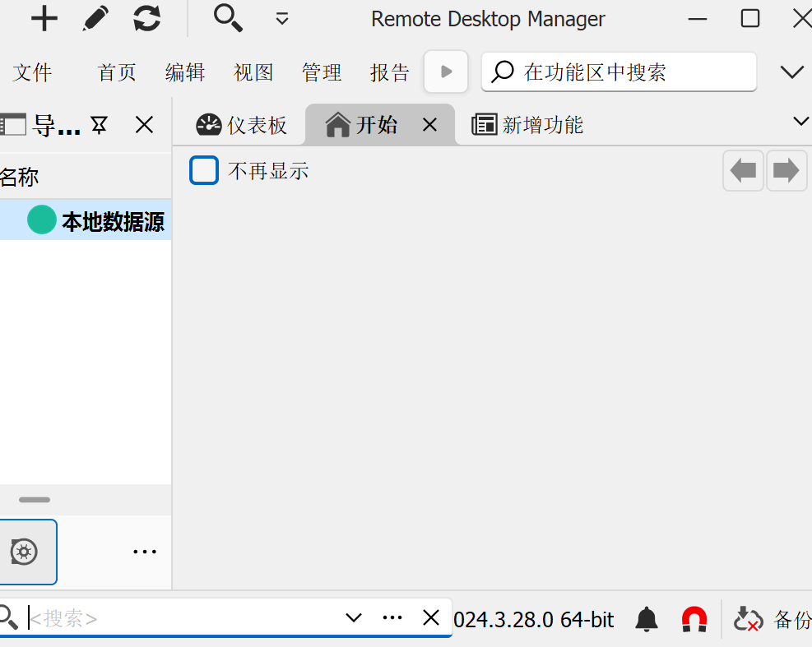
Task: Click the navigation pane splitter handle
Action: (35, 500)
